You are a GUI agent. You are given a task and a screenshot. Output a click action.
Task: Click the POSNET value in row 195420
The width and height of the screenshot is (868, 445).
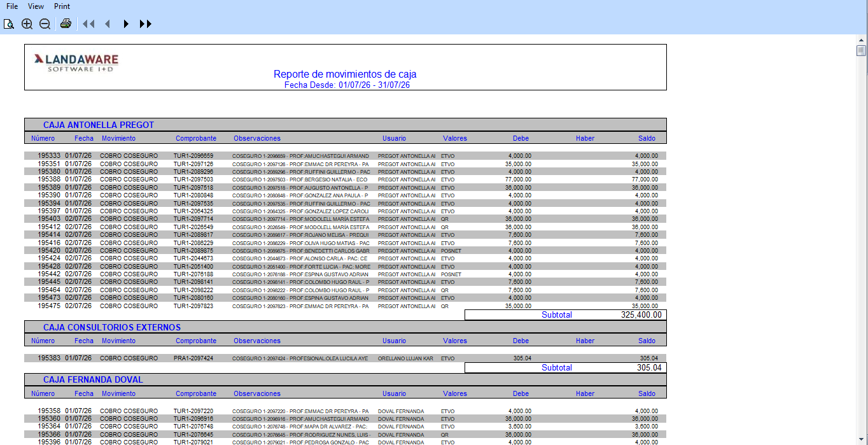tap(451, 251)
